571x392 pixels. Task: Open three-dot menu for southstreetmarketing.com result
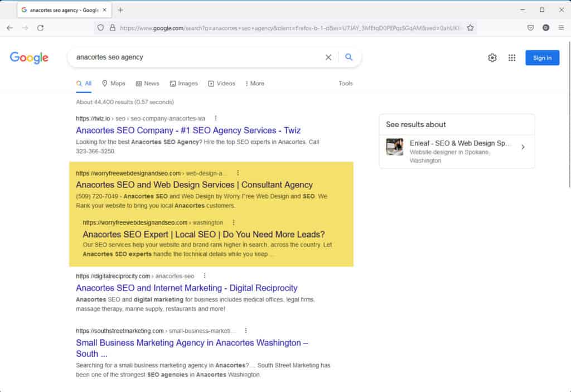pyautogui.click(x=246, y=331)
